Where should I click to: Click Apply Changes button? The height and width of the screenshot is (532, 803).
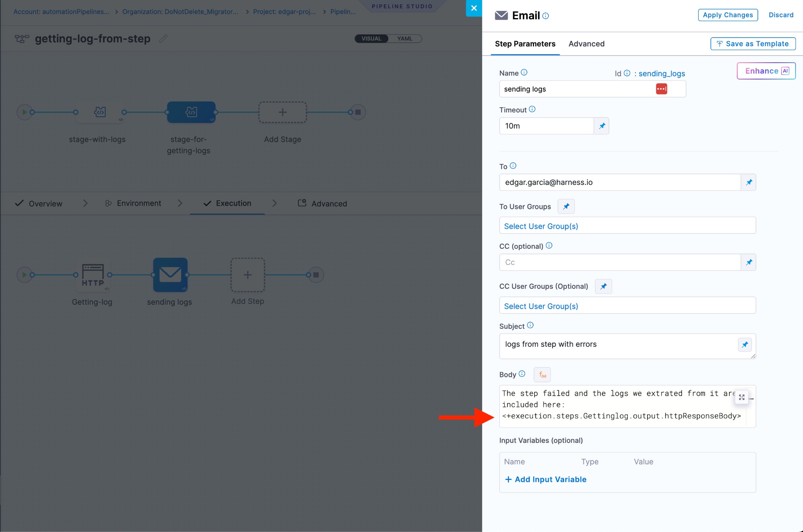tap(728, 15)
